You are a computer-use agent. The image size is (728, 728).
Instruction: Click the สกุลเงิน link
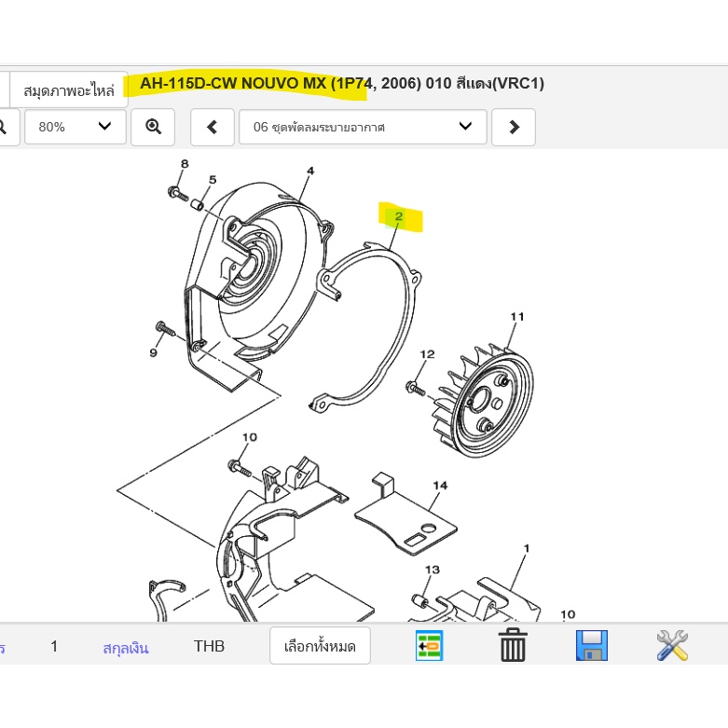coord(126,647)
